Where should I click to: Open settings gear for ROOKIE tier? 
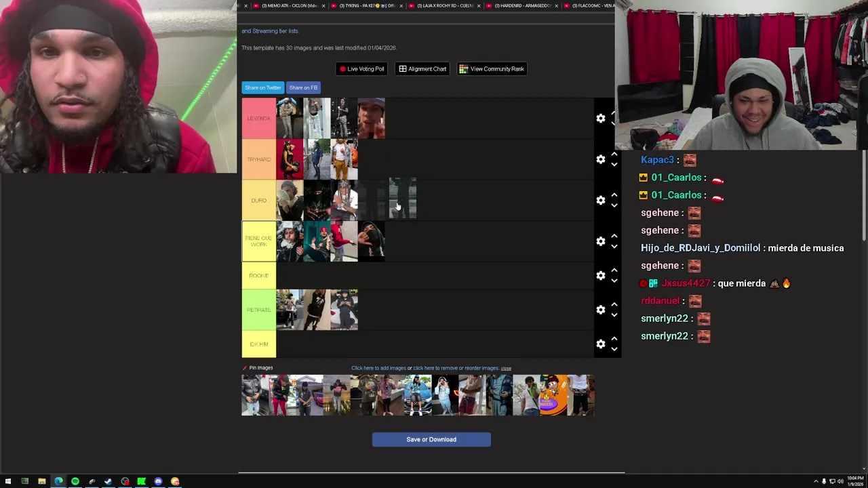coord(601,276)
